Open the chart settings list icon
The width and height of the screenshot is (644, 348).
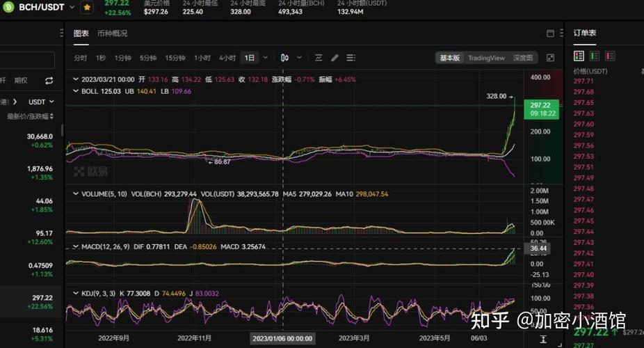pos(351,58)
